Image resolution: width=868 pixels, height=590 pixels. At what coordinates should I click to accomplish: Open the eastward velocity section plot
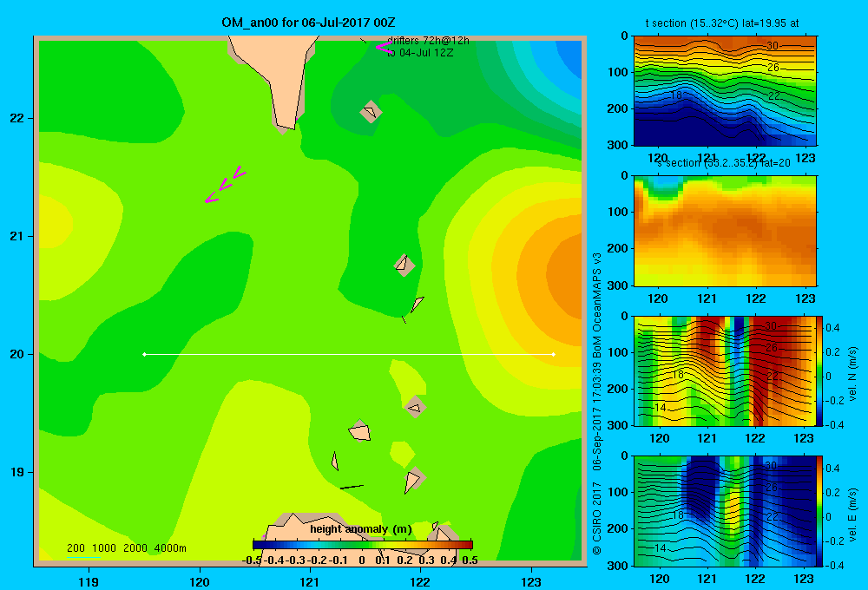725,511
